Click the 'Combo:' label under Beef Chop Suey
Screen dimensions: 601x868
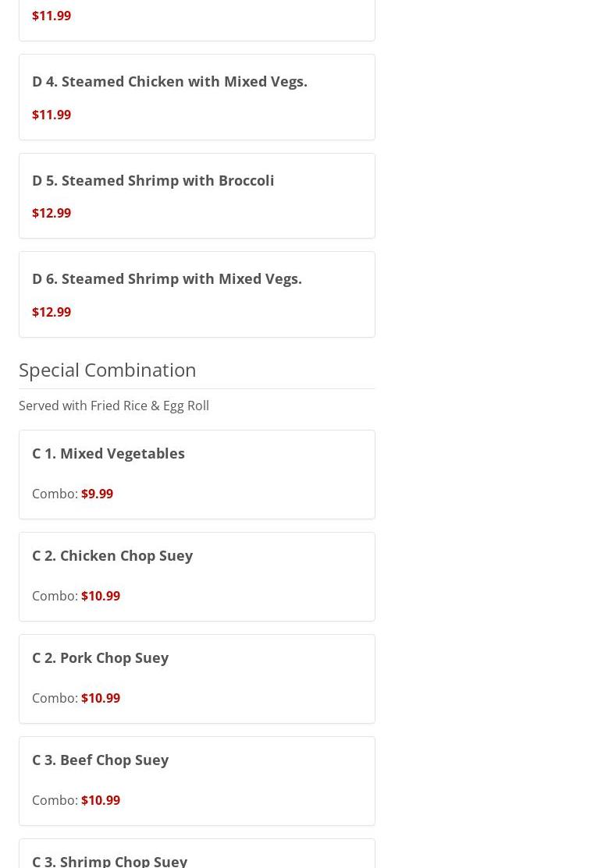coord(55,800)
